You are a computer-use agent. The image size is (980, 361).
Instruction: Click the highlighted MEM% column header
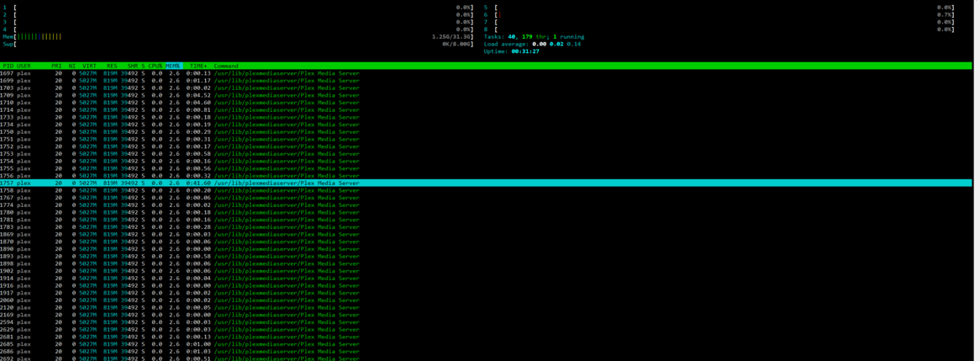172,66
